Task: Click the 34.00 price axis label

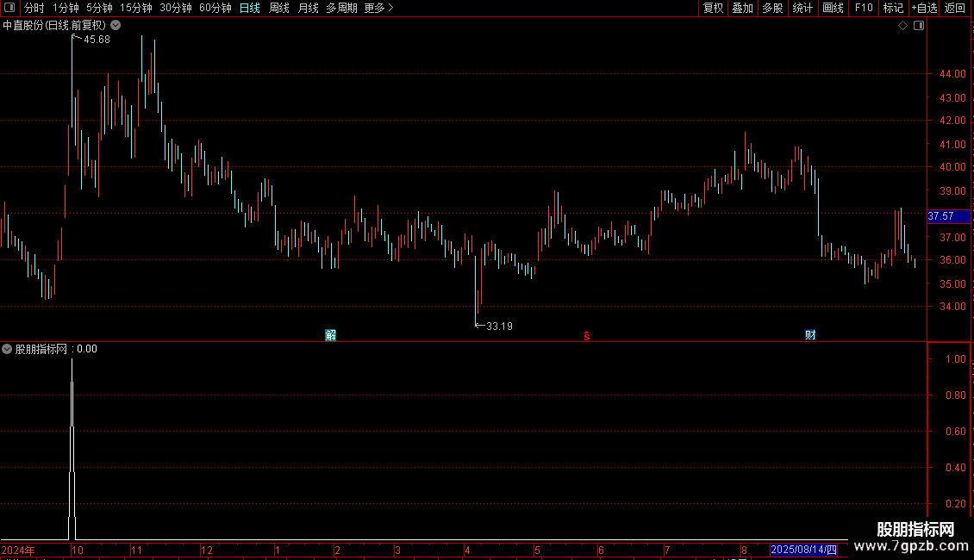Action: (x=952, y=307)
